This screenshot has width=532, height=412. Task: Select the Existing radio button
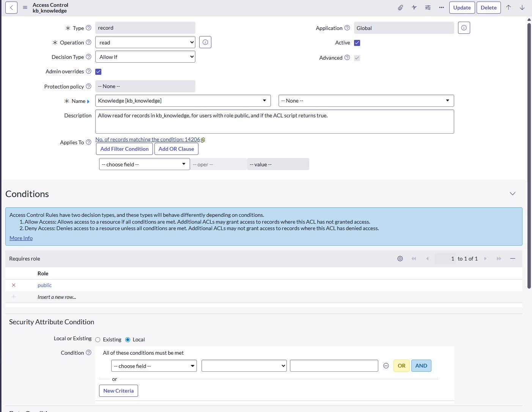pos(98,340)
